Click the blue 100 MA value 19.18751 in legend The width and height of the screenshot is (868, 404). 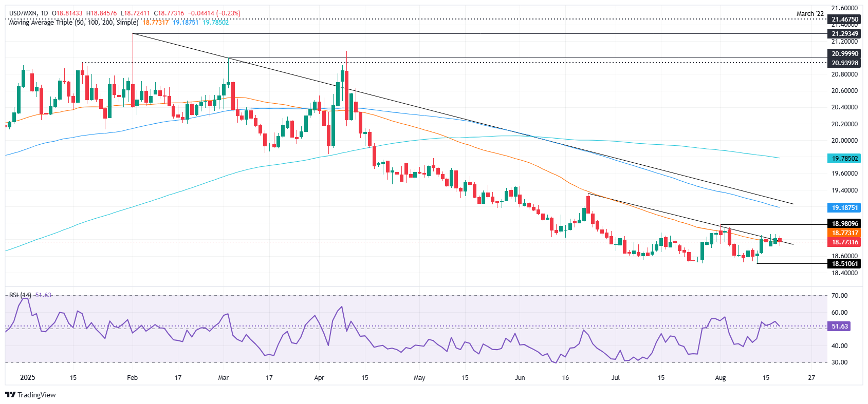click(x=186, y=23)
